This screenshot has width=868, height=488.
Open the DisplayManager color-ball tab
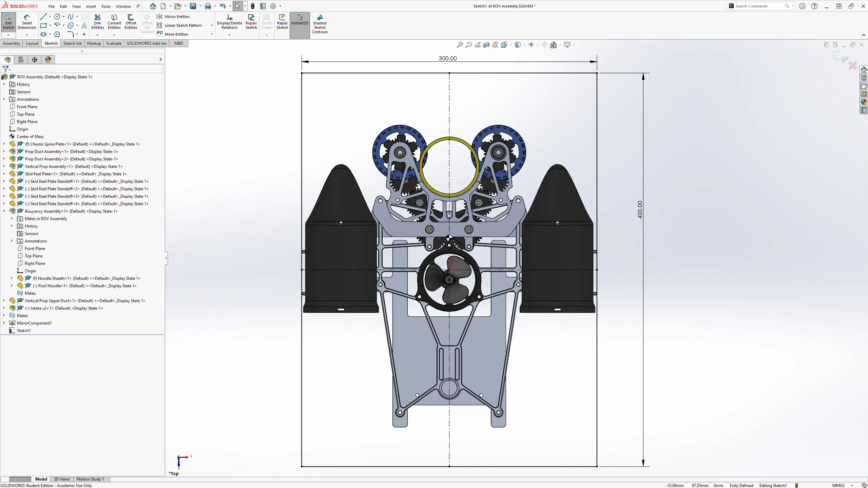[48, 60]
